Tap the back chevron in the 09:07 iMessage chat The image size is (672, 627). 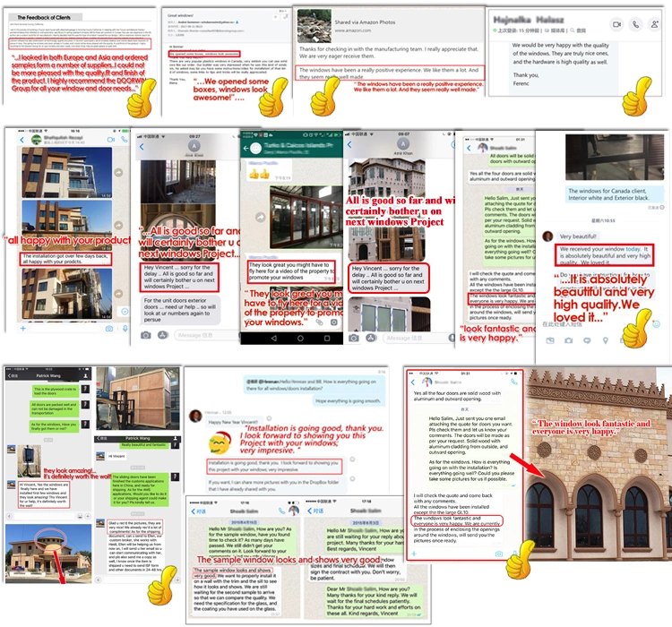(x=349, y=144)
